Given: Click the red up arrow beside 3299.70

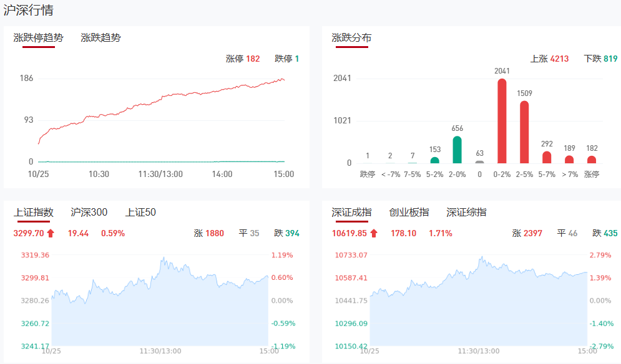Looking at the screenshot, I should point(51,234).
